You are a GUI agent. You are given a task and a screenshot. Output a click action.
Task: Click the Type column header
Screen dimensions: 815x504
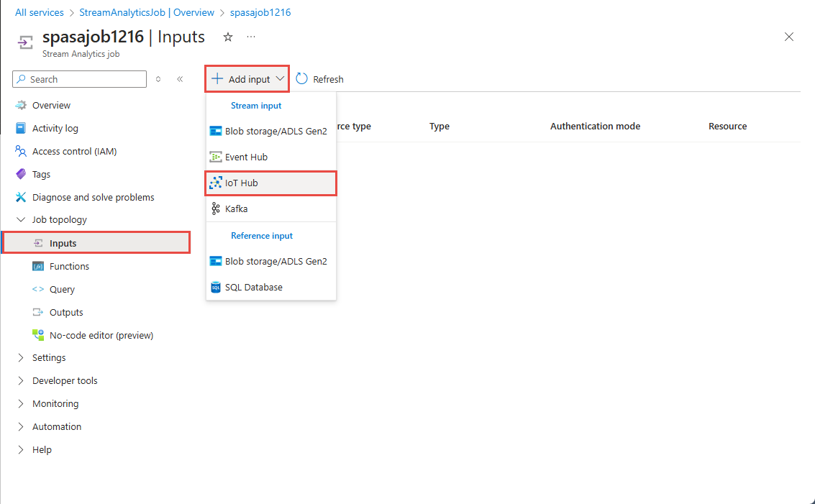[440, 127]
